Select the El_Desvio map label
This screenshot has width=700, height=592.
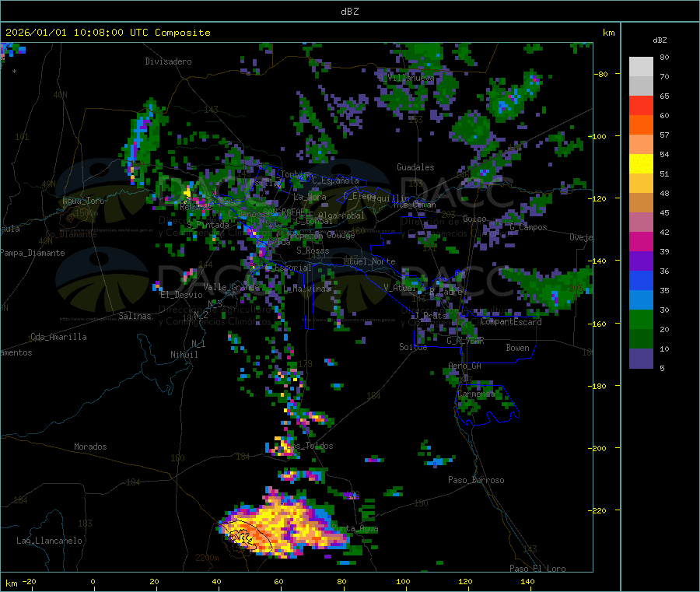pos(181,295)
